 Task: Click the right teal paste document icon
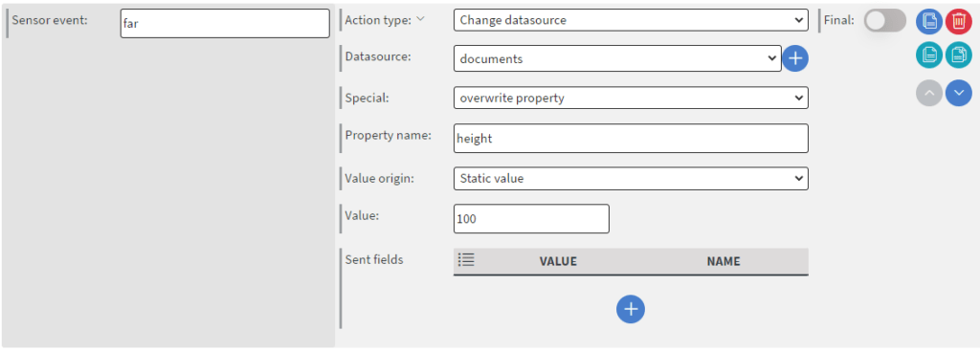click(x=959, y=55)
